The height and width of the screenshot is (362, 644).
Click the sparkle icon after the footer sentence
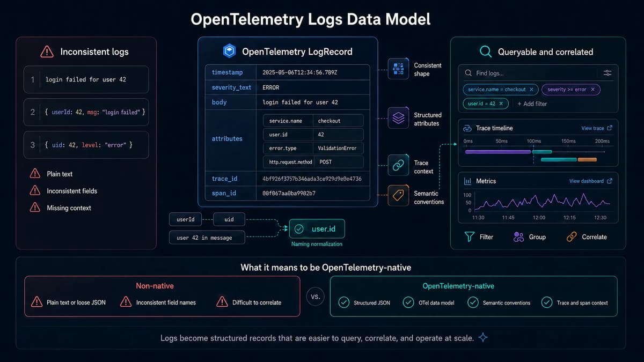[483, 337]
